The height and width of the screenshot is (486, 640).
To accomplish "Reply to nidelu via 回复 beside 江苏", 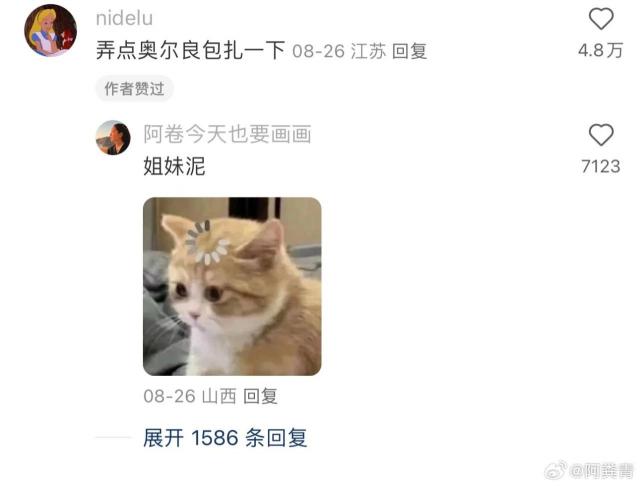I will click(409, 51).
